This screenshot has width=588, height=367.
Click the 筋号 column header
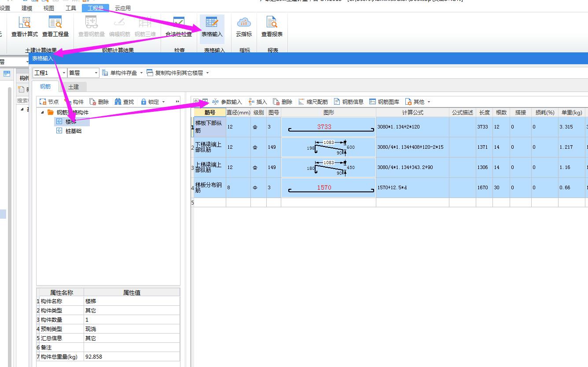(210, 113)
